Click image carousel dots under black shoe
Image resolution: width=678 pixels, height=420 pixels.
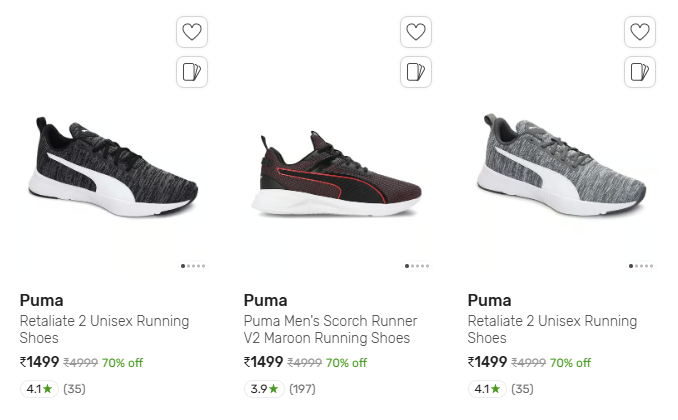click(x=194, y=266)
